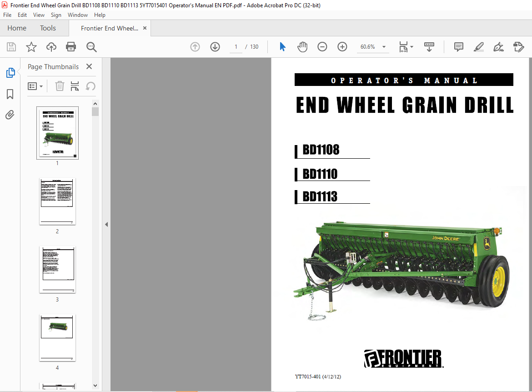The image size is (532, 392).
Task: Click the stamp share tool icon
Action: [x=519, y=47]
